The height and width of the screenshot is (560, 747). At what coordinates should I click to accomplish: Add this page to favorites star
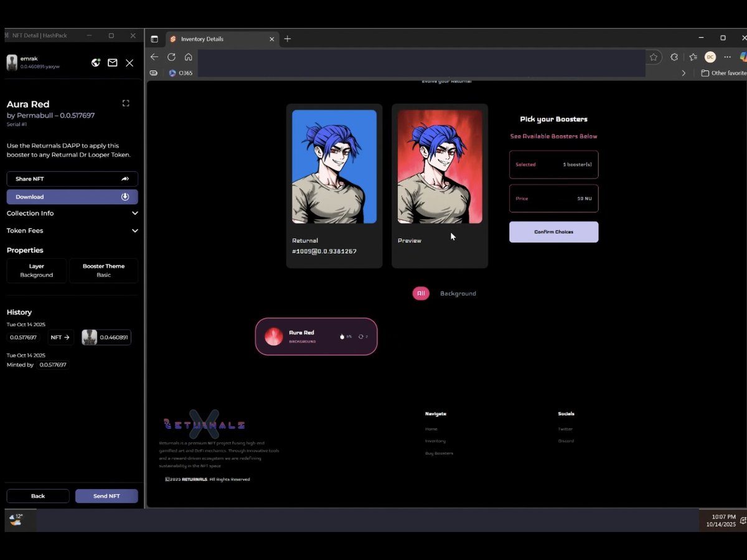(x=654, y=57)
